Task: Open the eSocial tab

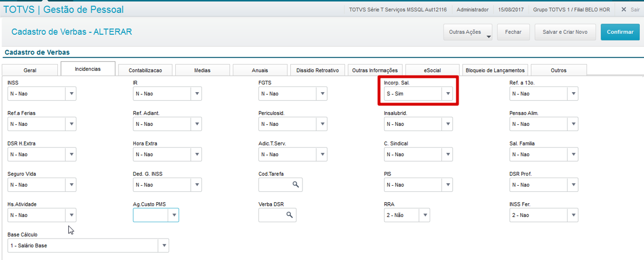Action: click(432, 70)
